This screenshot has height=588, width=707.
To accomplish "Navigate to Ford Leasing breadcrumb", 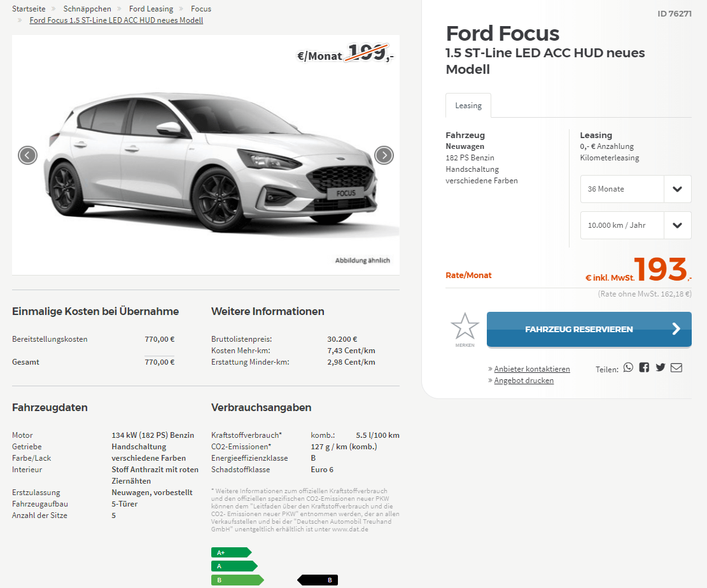I will 151,8.
